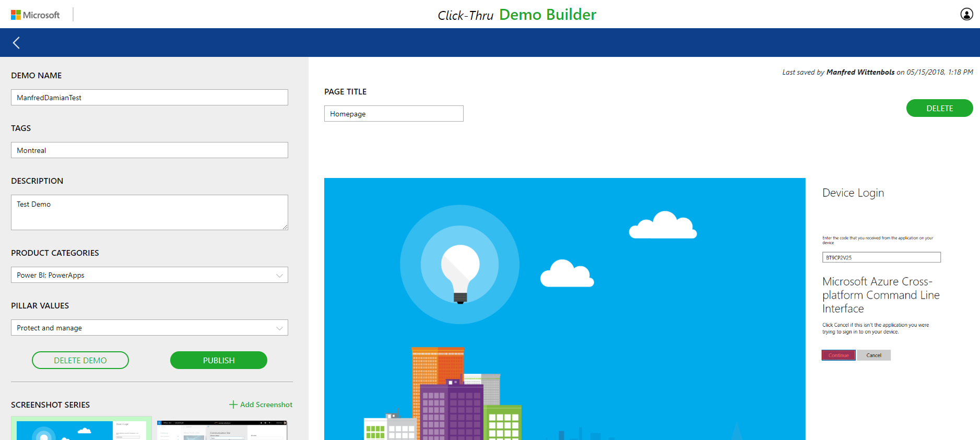
Task: Click the Delete Demo button
Action: (x=80, y=360)
